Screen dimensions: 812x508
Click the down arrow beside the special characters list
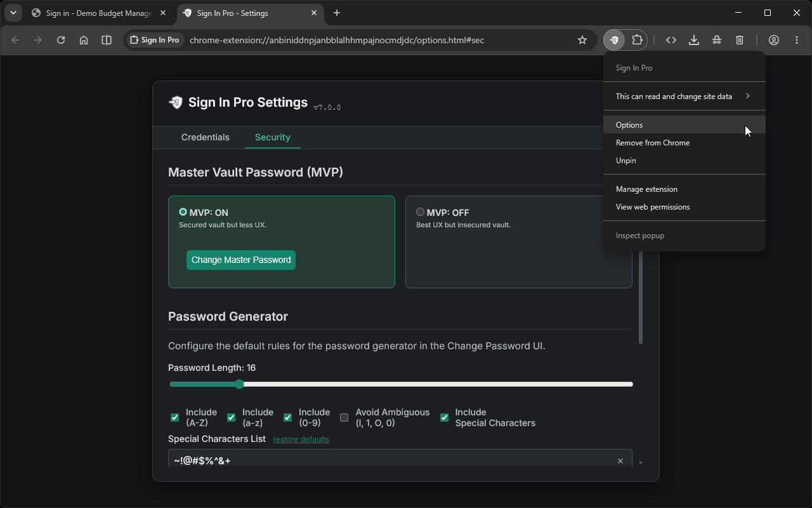pos(640,463)
